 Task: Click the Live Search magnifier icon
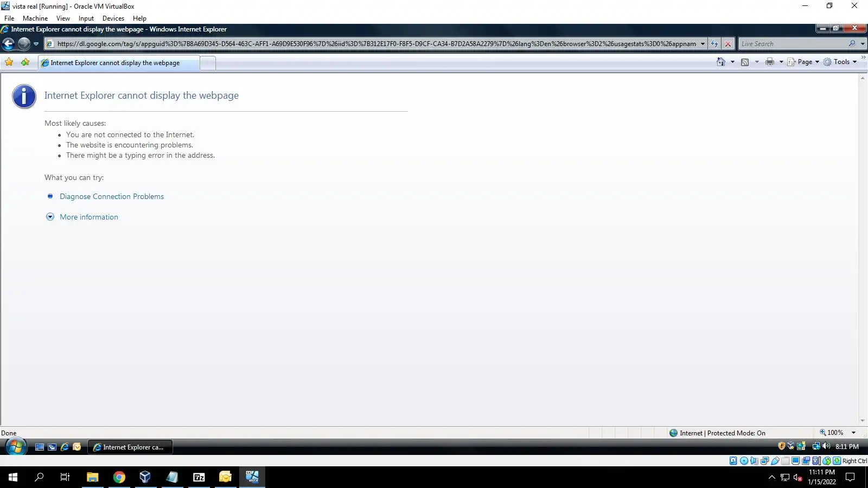tap(852, 44)
